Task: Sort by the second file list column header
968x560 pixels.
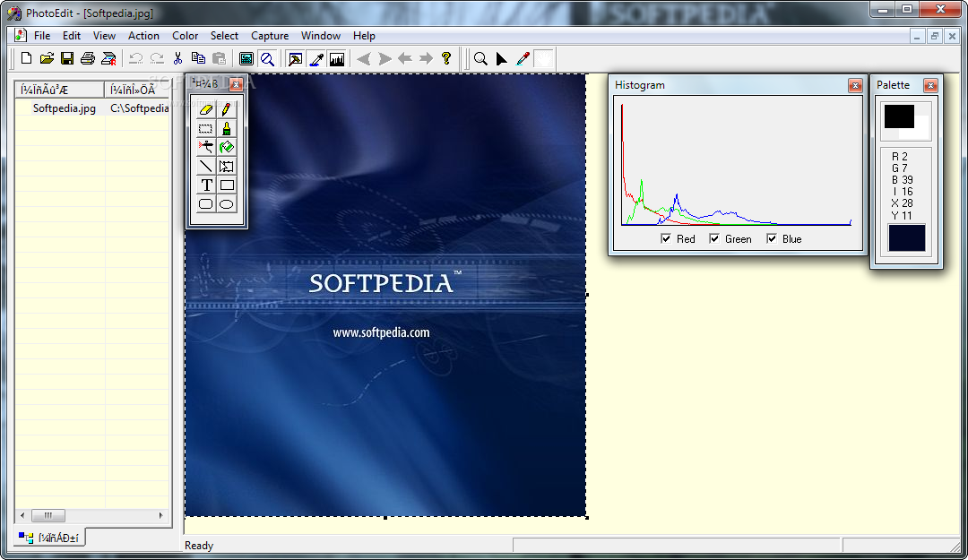Action: pyautogui.click(x=138, y=90)
